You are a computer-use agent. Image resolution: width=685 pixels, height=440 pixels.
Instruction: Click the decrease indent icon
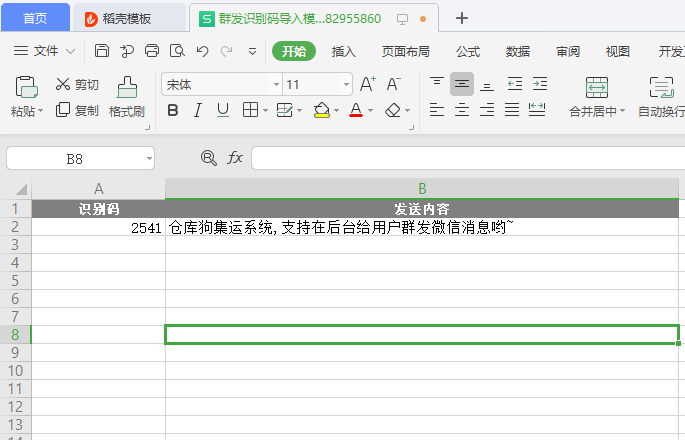515,83
